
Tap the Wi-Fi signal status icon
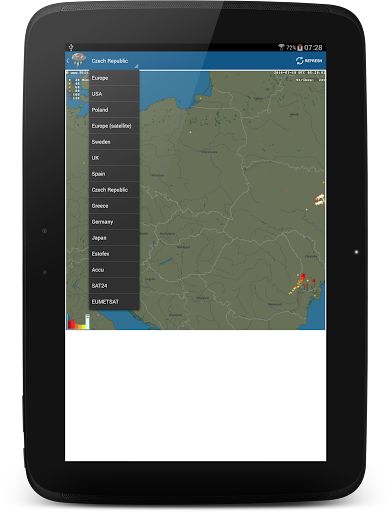pos(281,47)
